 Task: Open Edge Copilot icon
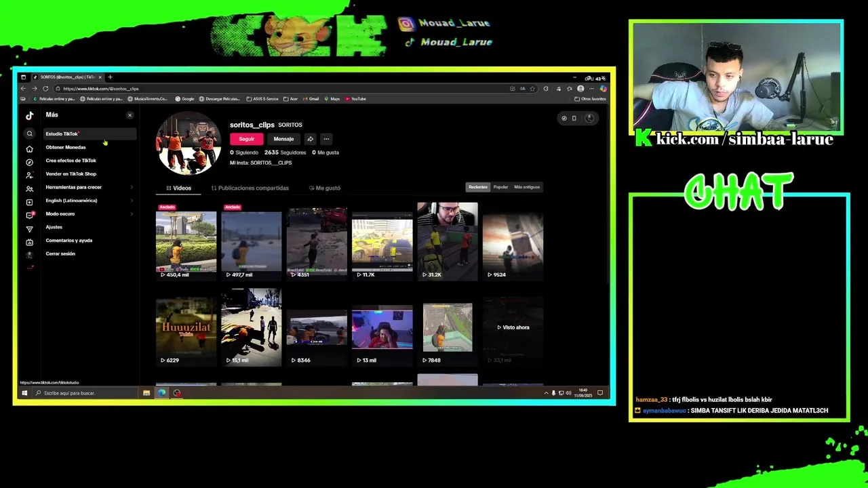click(x=603, y=89)
